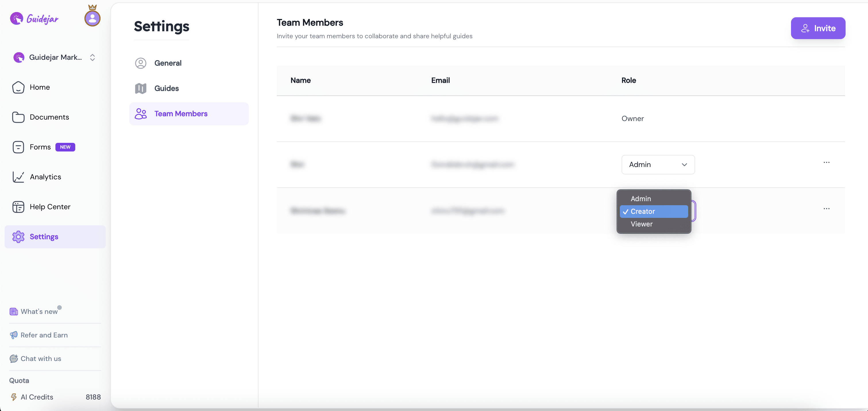Open three-dot menu in Admin member row

826,162
